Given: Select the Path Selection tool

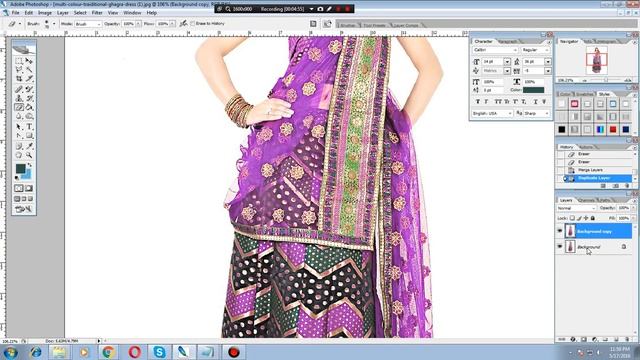Looking at the screenshot, I should pyautogui.click(x=19, y=127).
